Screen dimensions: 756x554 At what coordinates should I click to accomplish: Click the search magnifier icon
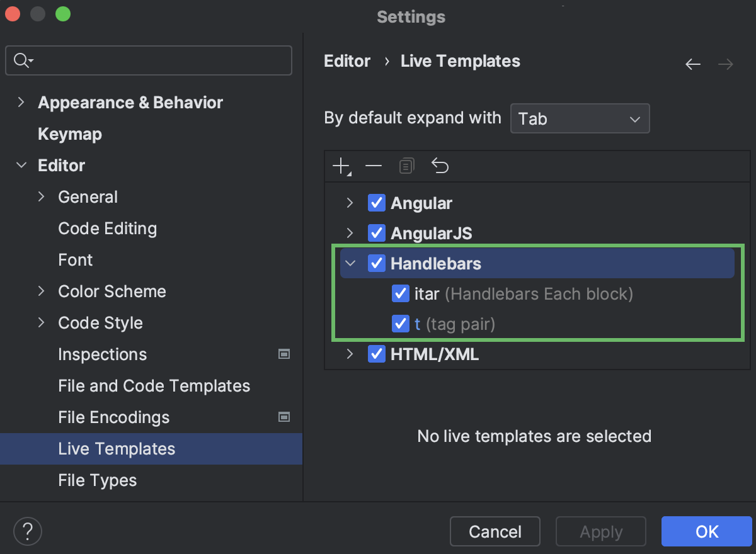pyautogui.click(x=21, y=60)
